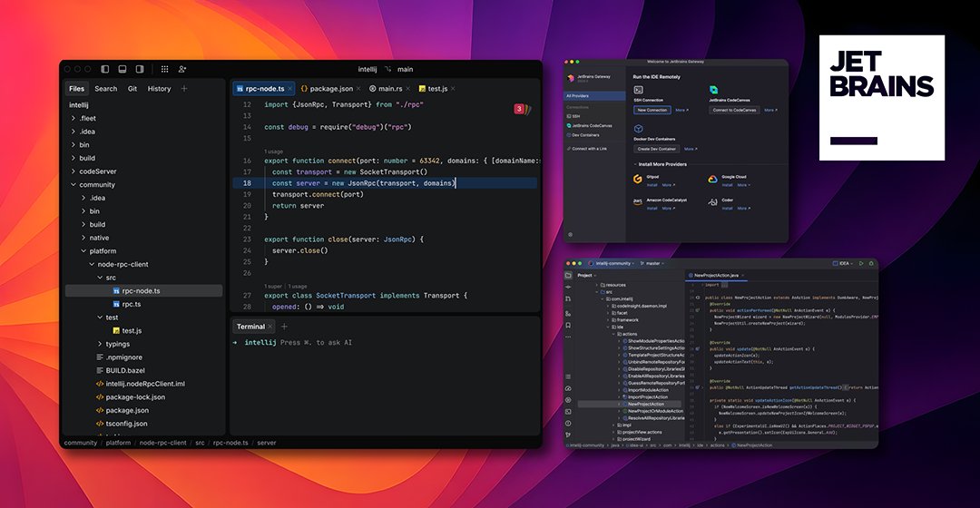Click the src breadcrumb in Fleet status bar
The width and height of the screenshot is (980, 508).
point(200,443)
